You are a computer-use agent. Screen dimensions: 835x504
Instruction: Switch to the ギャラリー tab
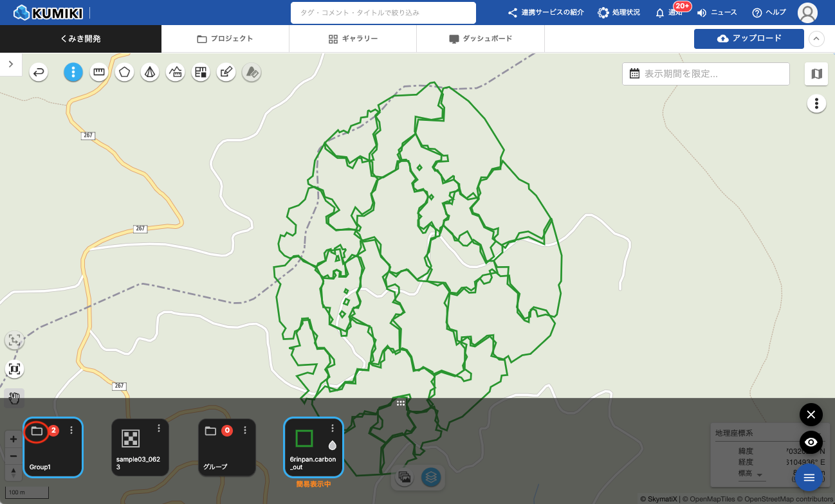click(x=353, y=39)
